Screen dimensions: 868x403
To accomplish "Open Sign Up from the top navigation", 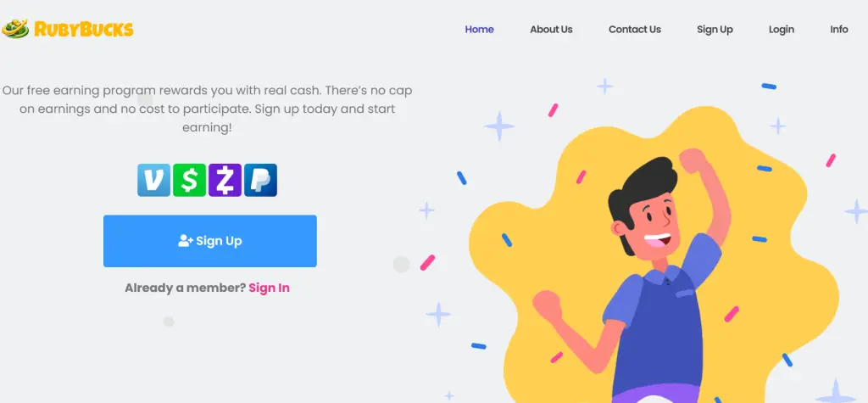I will (x=715, y=30).
